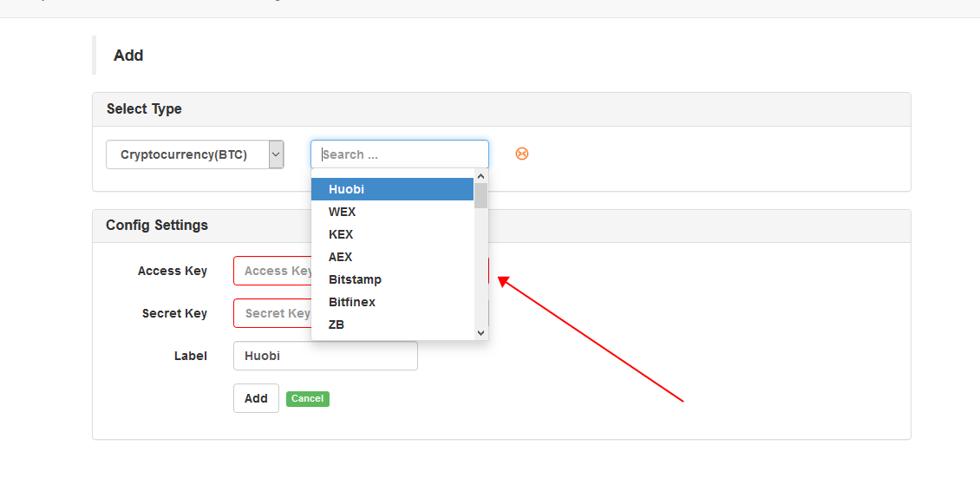Open the Cryptocurrency(BTC) type dropdown

195,154
